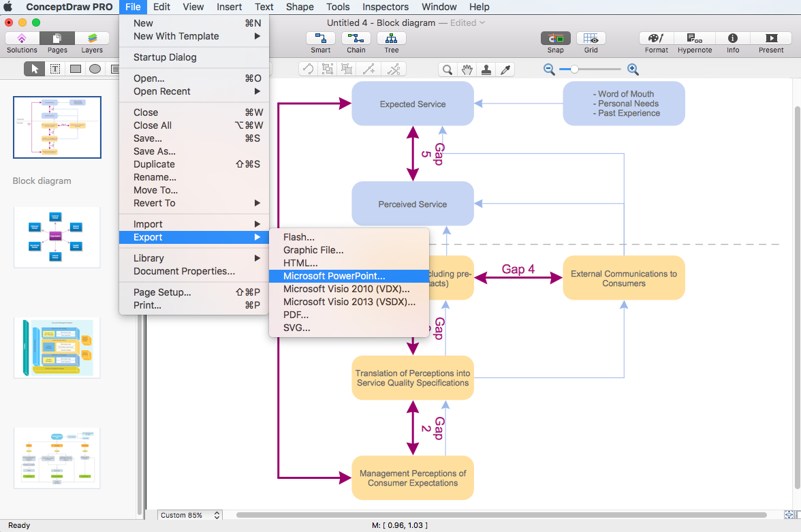801x532 pixels.
Task: Expand the Open Recent submenu
Action: 194,91
